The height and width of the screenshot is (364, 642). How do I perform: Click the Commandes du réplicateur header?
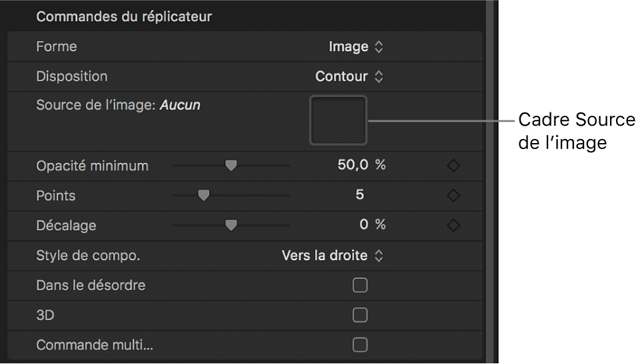pyautogui.click(x=124, y=17)
